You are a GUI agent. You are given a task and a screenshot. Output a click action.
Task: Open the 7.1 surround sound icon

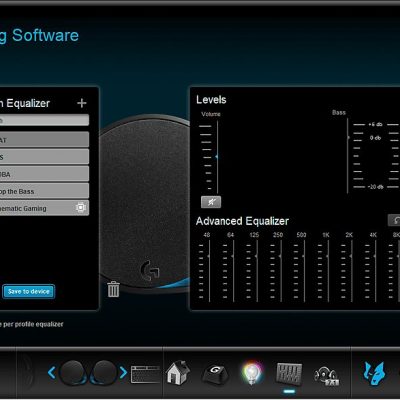[x=327, y=376]
